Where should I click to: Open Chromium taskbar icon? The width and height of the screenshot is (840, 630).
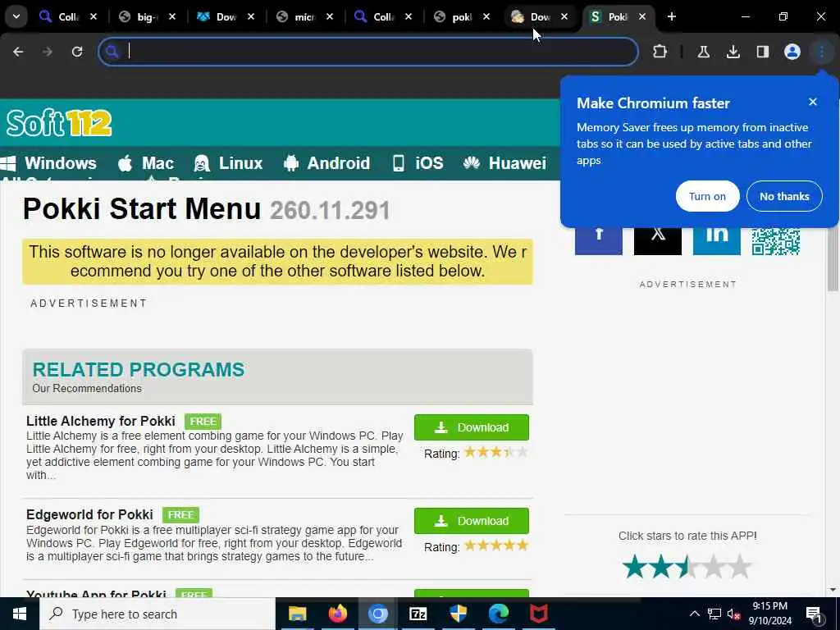[x=377, y=614]
